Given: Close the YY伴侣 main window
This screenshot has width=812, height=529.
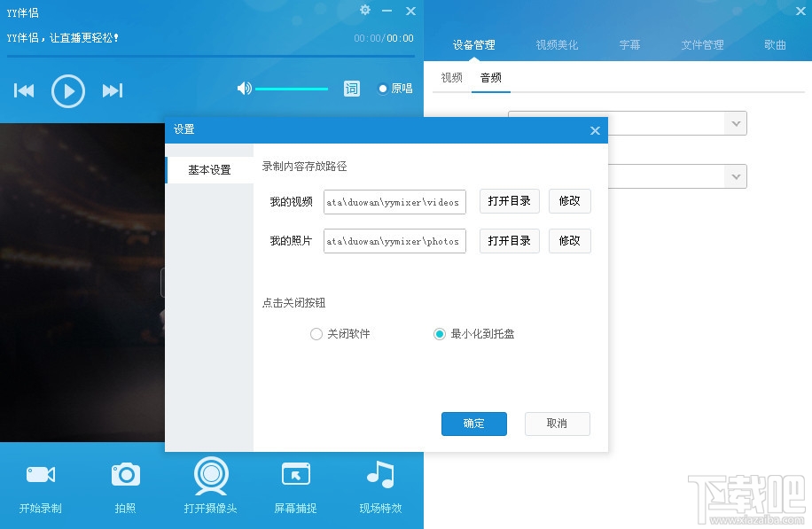Looking at the screenshot, I should (x=410, y=11).
